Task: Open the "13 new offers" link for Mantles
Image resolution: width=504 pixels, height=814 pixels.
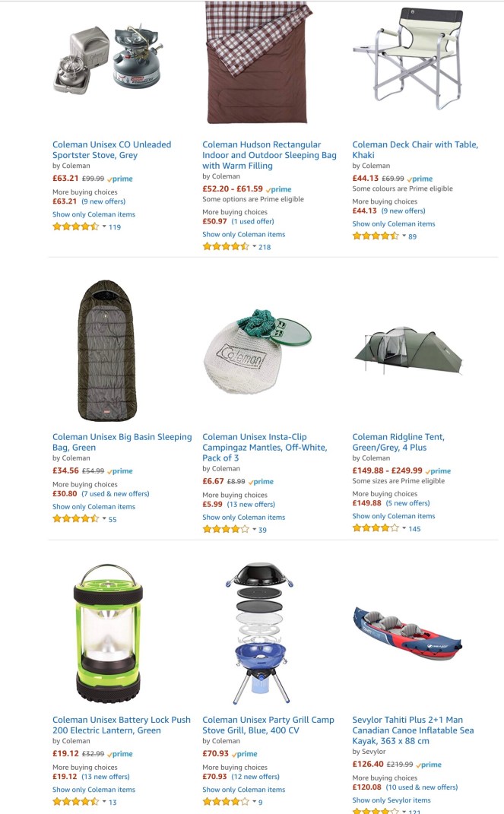Action: [x=251, y=504]
